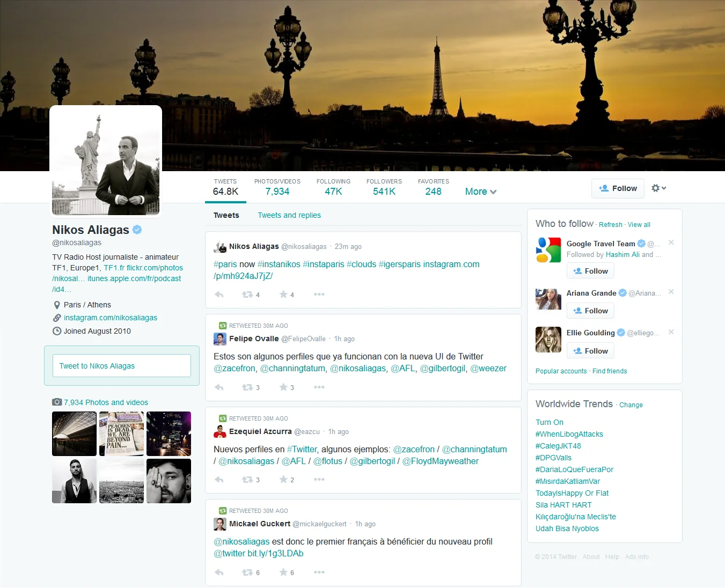The width and height of the screenshot is (725, 588).
Task: Open Google Travel Team avatar
Action: tap(548, 249)
